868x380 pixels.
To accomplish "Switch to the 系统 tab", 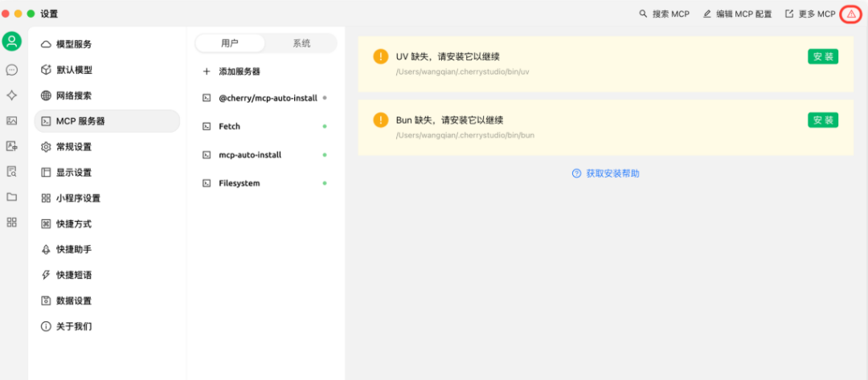I will click(x=301, y=43).
